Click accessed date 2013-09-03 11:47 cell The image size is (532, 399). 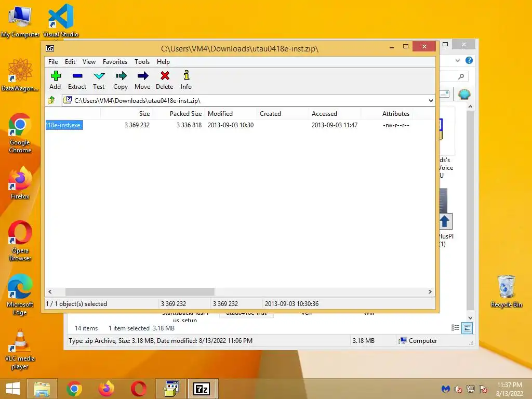pyautogui.click(x=335, y=125)
